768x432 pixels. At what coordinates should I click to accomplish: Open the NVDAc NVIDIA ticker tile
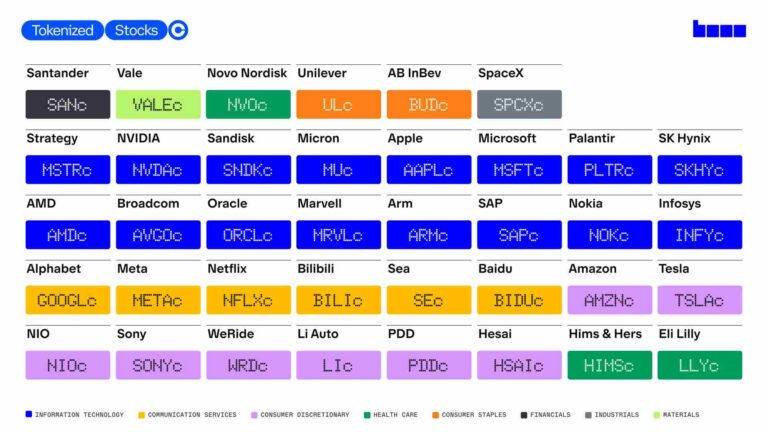(x=158, y=169)
